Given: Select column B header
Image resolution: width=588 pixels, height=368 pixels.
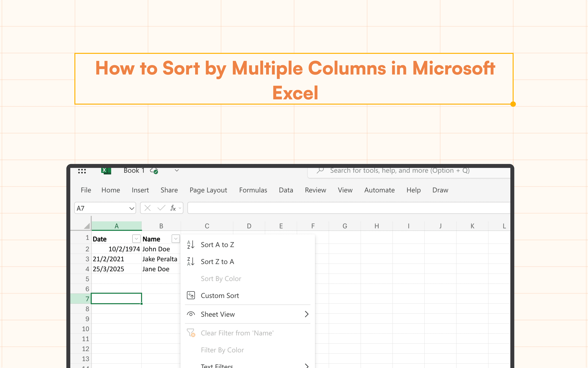Looking at the screenshot, I should pyautogui.click(x=161, y=226).
